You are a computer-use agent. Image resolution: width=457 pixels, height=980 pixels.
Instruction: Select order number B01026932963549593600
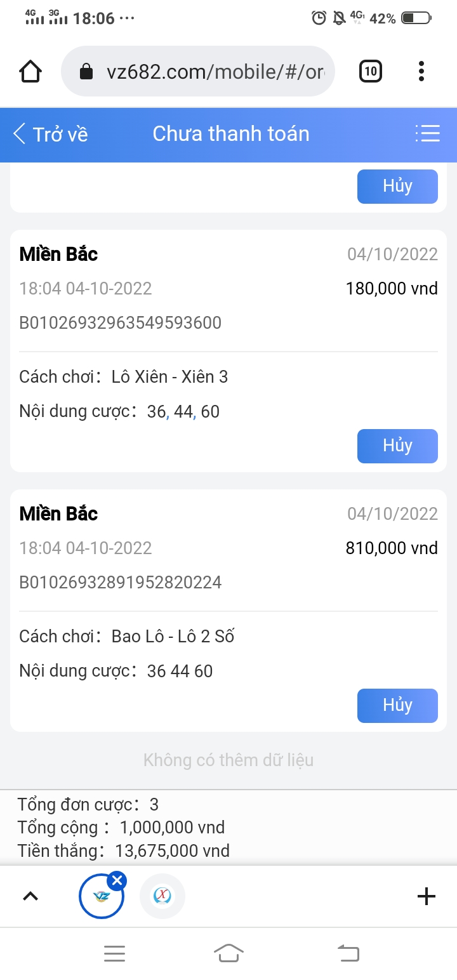pos(121,322)
